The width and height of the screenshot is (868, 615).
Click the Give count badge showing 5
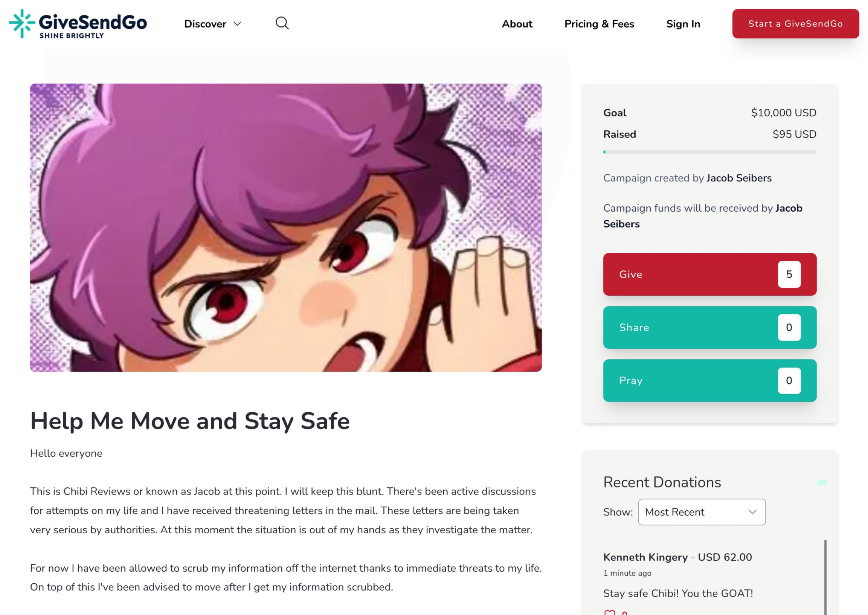click(x=789, y=274)
